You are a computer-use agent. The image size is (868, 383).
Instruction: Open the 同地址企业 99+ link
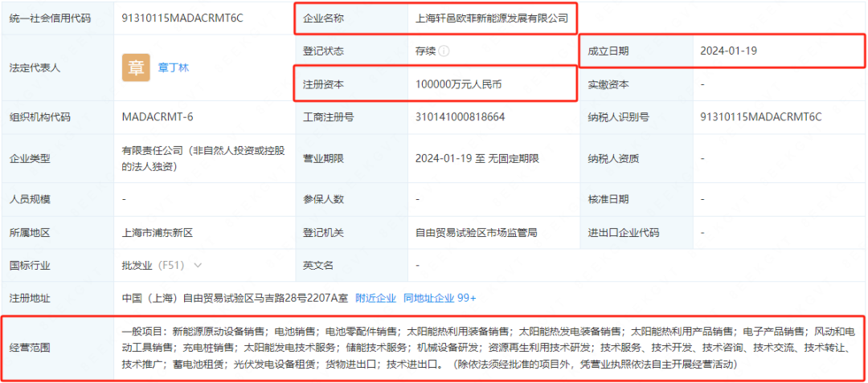coord(440,299)
